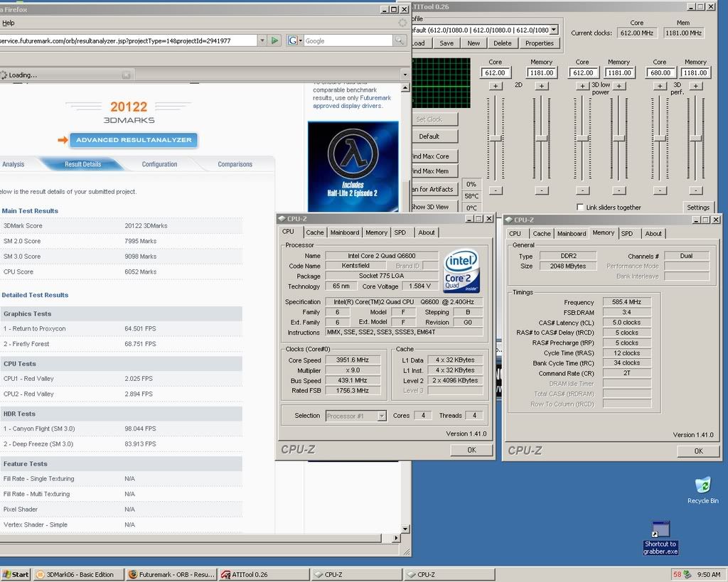The width and height of the screenshot is (728, 582).
Task: Focus the Firefox address bar URL field
Action: tap(128, 41)
